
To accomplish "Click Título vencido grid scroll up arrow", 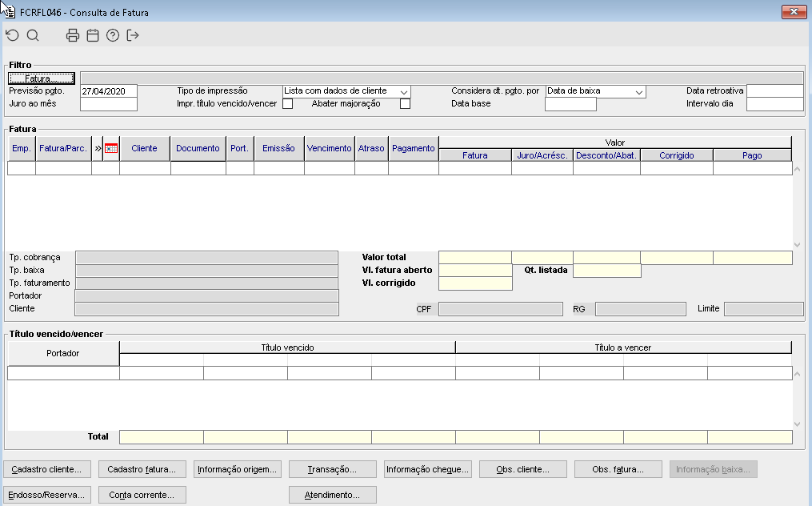I will [x=798, y=374].
